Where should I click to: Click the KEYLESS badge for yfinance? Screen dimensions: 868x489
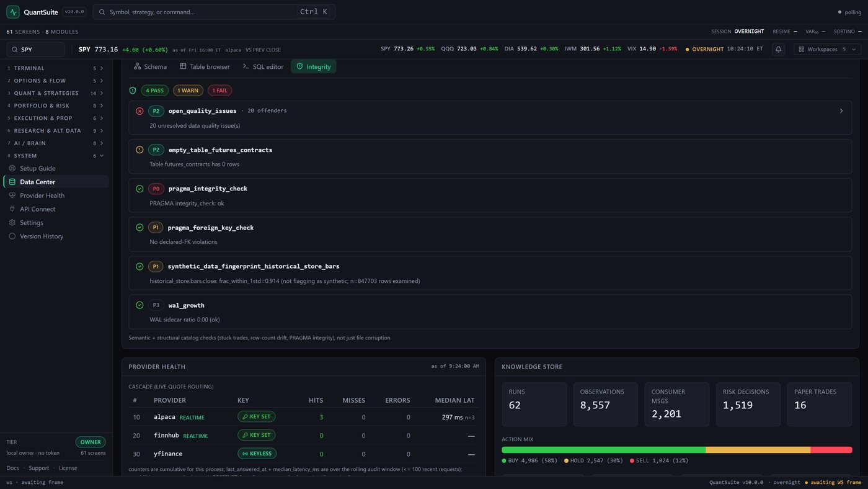[x=257, y=454]
